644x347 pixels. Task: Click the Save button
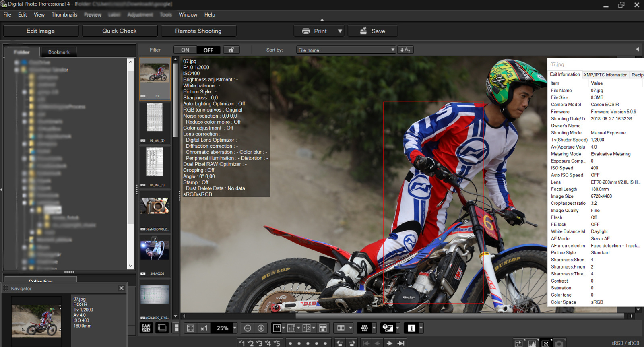point(373,31)
